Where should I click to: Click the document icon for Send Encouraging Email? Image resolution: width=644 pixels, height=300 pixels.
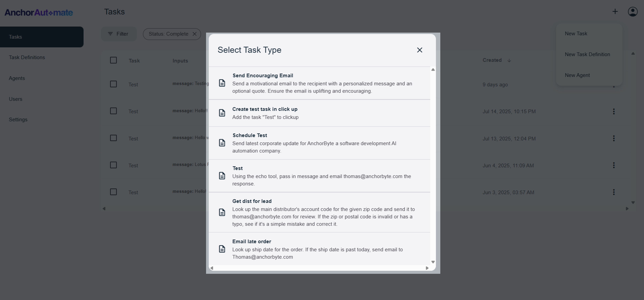[x=222, y=83]
